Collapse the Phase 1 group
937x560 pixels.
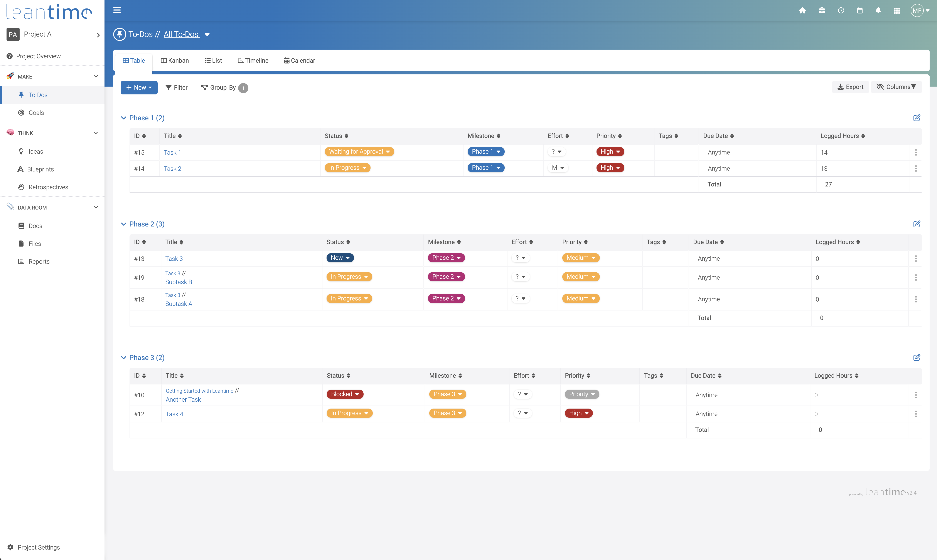point(123,118)
